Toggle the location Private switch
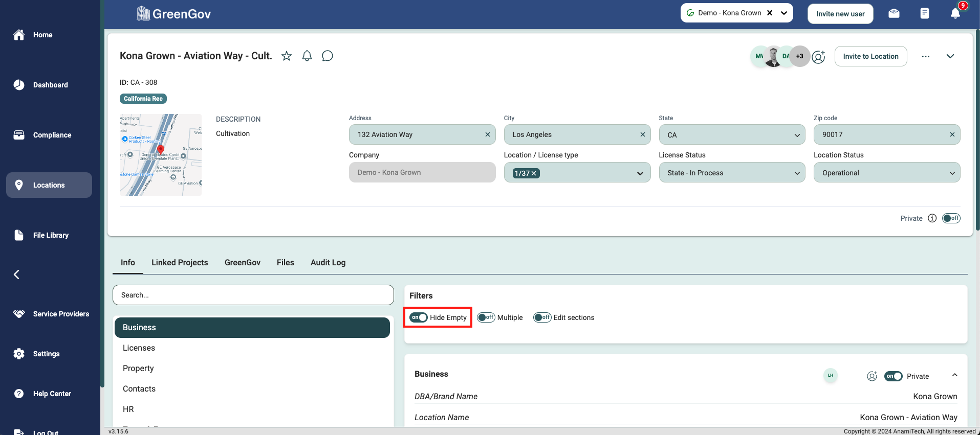 click(x=951, y=218)
